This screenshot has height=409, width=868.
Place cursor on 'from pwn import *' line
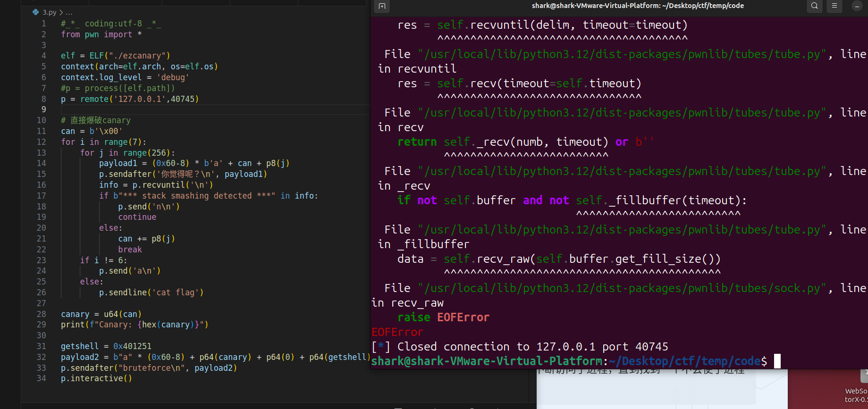tap(101, 34)
